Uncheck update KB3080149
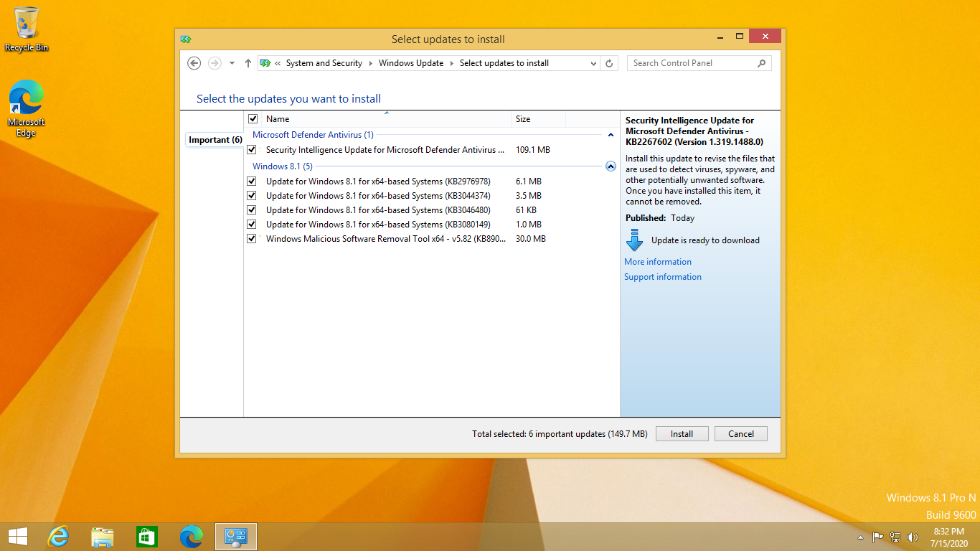 pyautogui.click(x=252, y=225)
